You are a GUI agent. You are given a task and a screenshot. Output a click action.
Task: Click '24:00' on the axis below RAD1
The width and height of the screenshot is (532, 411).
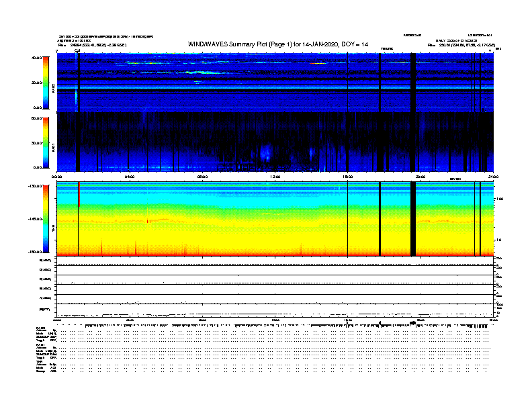[x=493, y=177]
